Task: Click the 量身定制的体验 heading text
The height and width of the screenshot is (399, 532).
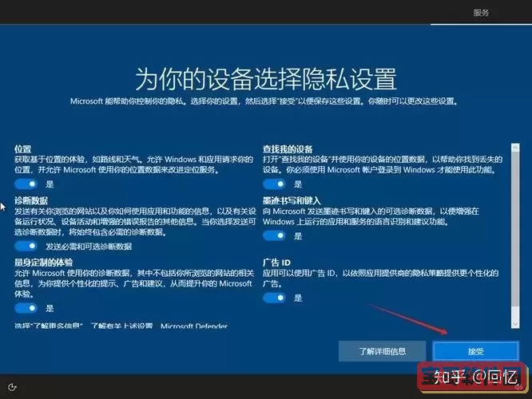Action: click(43, 262)
